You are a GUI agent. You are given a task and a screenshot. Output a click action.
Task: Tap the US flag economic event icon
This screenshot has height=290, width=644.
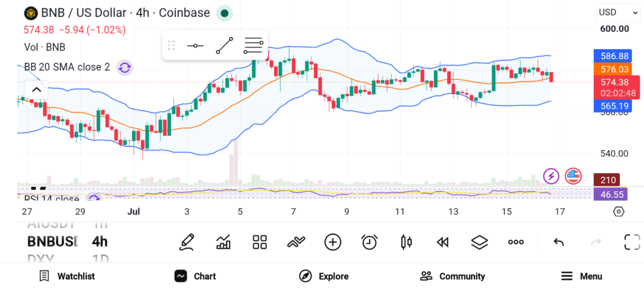[573, 177]
